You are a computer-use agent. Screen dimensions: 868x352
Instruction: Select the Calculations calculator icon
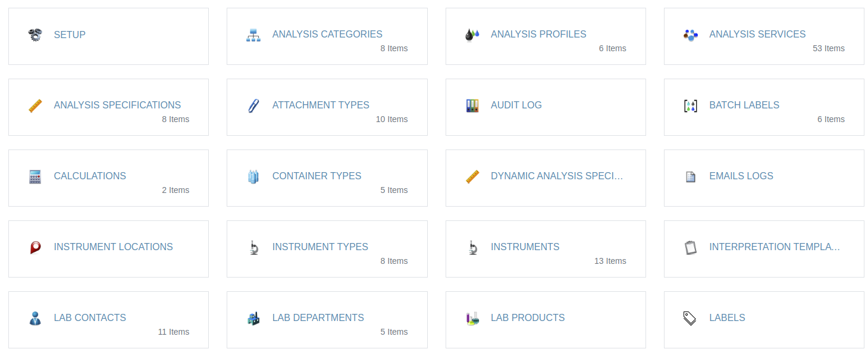tap(35, 176)
